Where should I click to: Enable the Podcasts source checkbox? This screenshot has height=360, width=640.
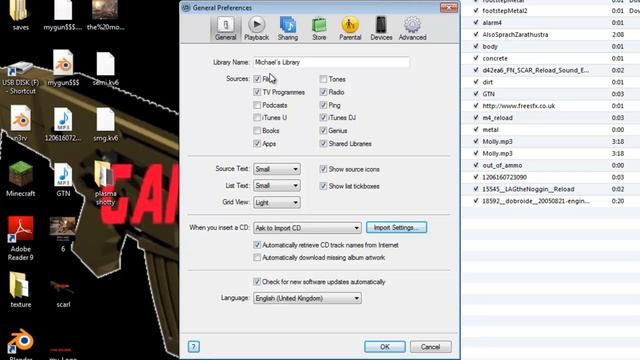pos(257,105)
